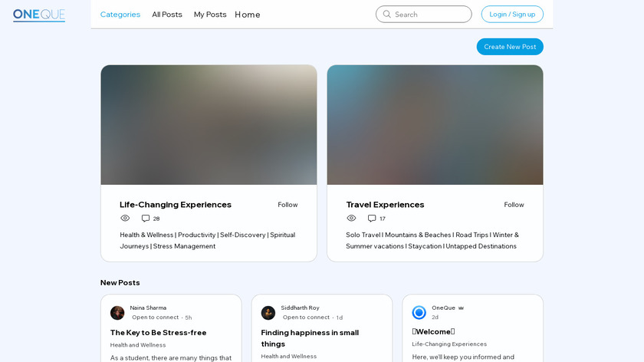
Task: Click the Create New Post button
Action: click(510, 47)
